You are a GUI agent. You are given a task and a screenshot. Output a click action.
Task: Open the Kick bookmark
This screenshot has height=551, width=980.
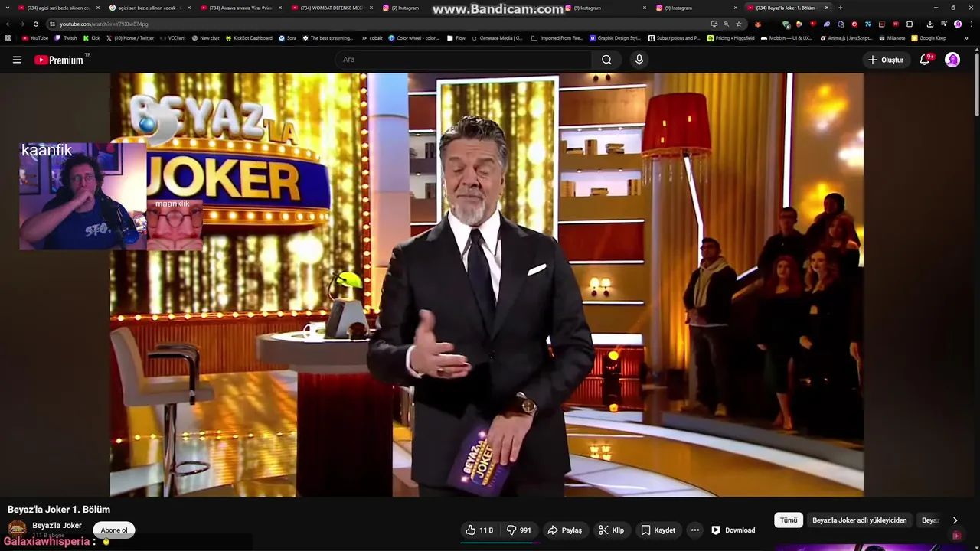[x=92, y=38]
